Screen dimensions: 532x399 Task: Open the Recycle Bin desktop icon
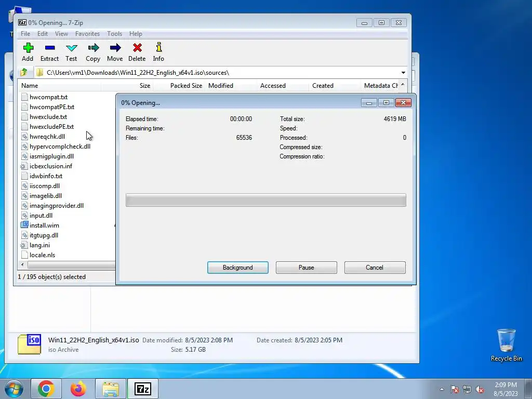pos(506,345)
